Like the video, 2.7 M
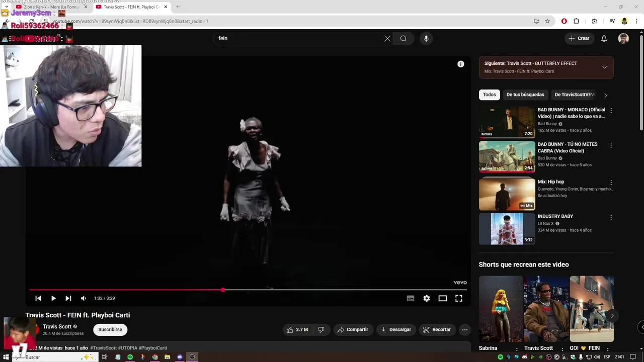Image resolution: width=644 pixels, height=362 pixels. (x=297, y=330)
